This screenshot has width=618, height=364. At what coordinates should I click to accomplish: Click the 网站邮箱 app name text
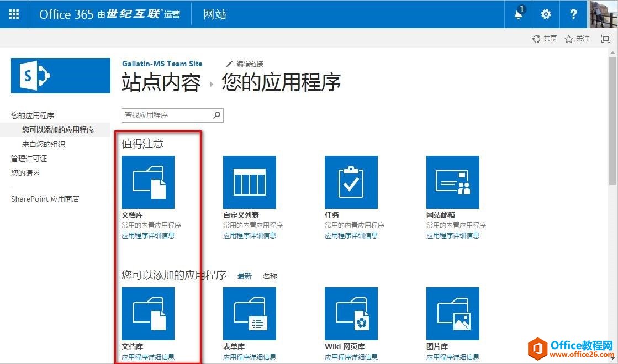[441, 215]
